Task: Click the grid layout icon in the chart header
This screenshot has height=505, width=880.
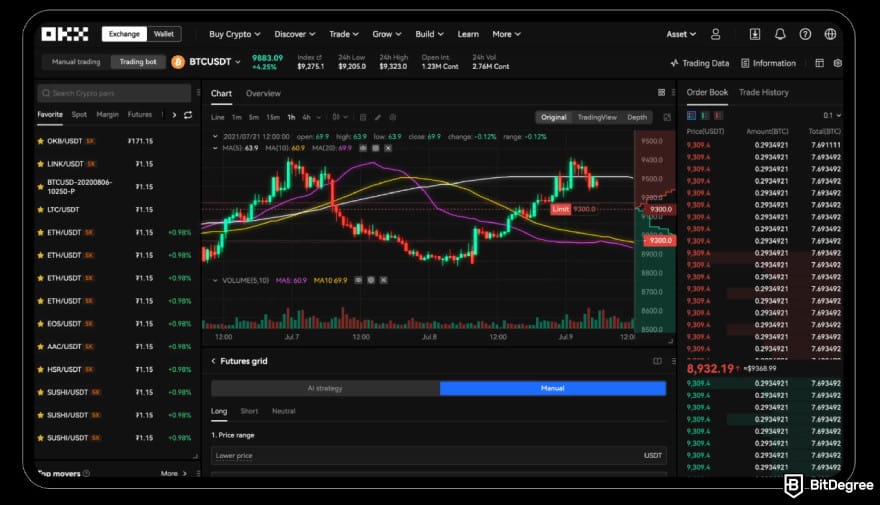Action: point(661,93)
